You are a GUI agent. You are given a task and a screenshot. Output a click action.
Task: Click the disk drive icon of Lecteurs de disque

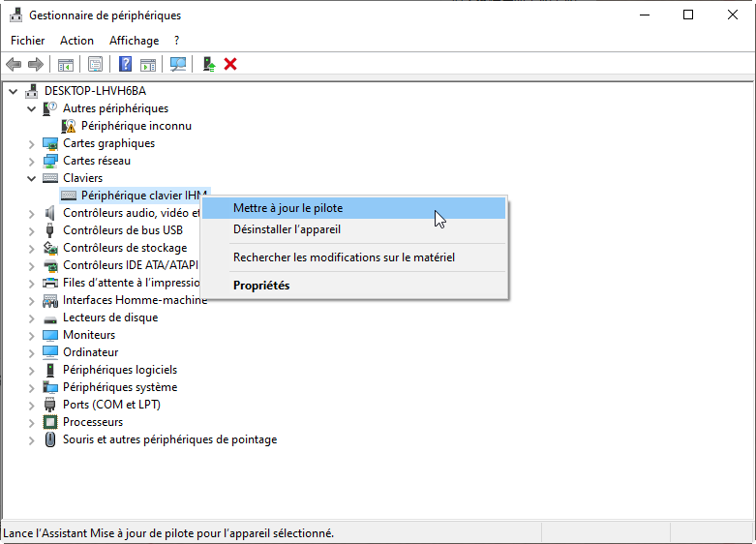(50, 319)
